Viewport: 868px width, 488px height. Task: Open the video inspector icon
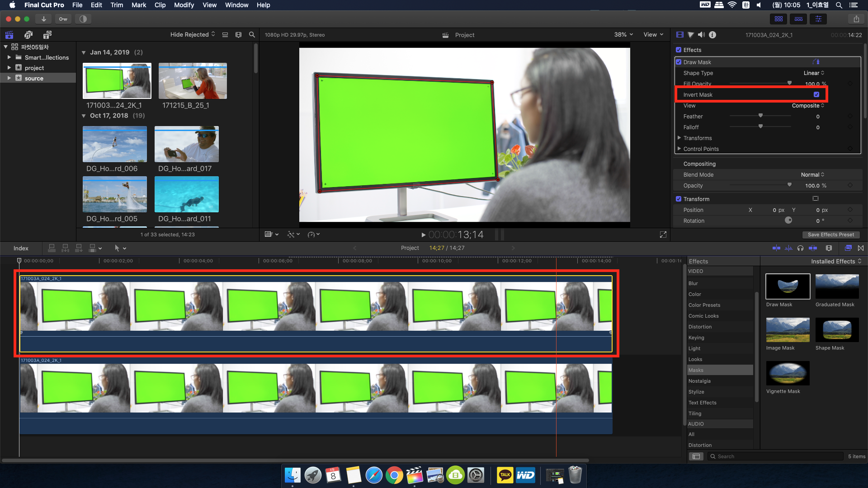pos(679,35)
